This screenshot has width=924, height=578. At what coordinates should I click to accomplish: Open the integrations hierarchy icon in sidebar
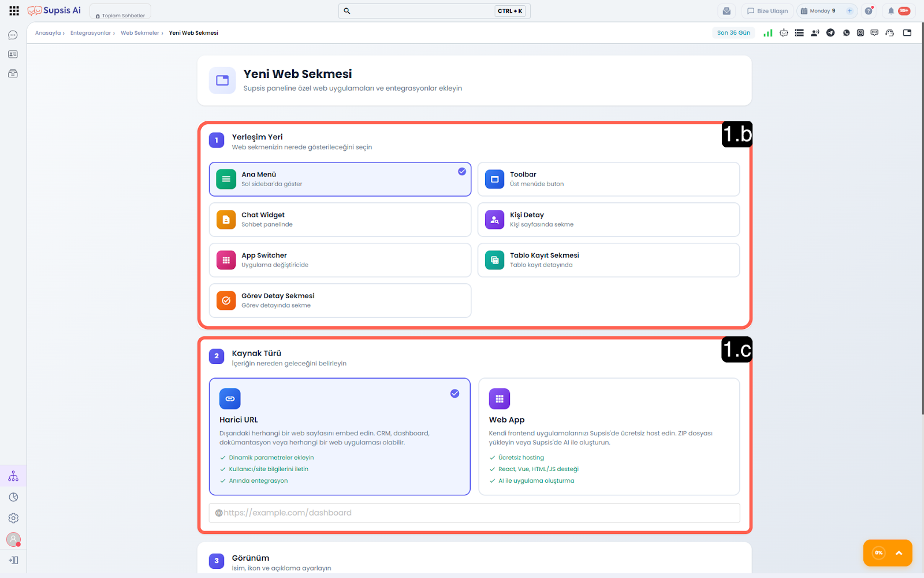click(x=13, y=476)
